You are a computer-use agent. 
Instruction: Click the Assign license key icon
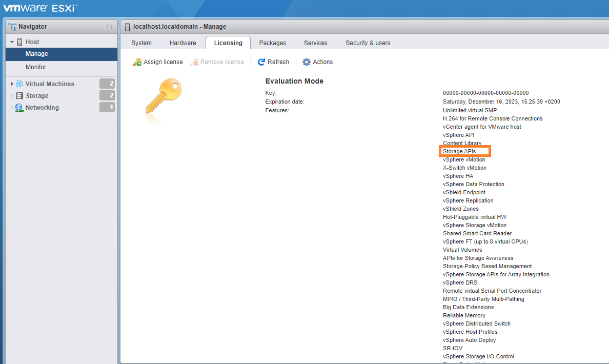point(137,62)
